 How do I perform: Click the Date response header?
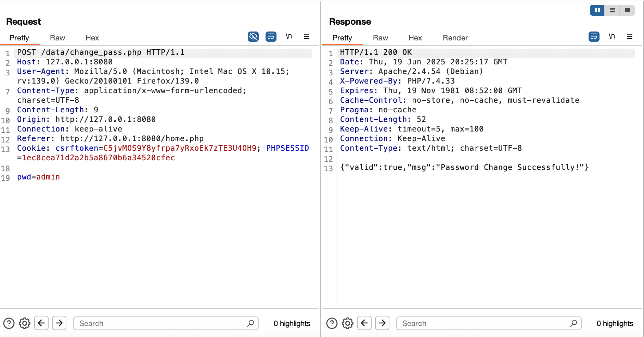tap(424, 62)
